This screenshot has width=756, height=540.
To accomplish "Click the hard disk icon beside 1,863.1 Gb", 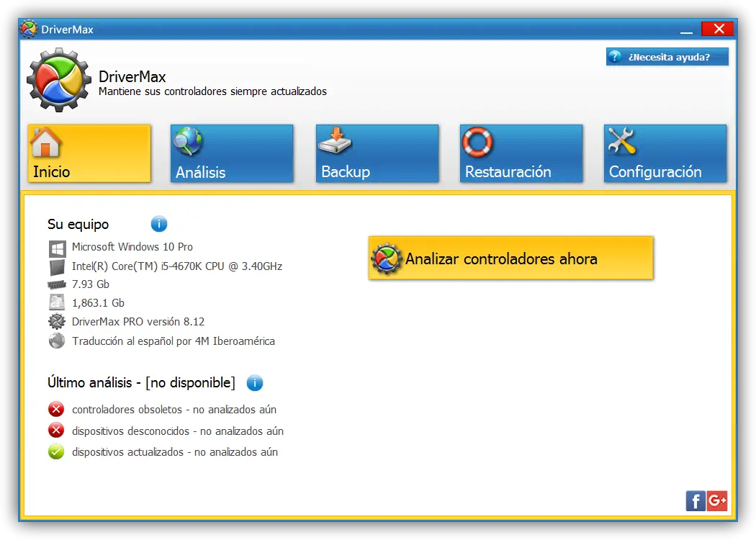I will (57, 302).
